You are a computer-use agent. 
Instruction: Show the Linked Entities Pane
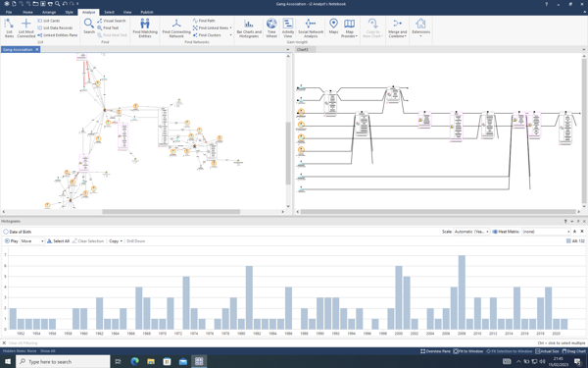point(58,35)
